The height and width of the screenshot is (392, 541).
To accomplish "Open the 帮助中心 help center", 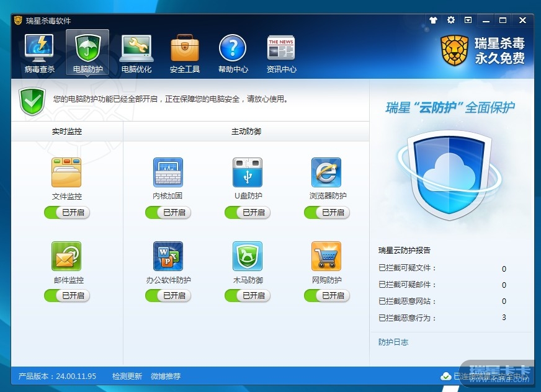I will pos(233,53).
